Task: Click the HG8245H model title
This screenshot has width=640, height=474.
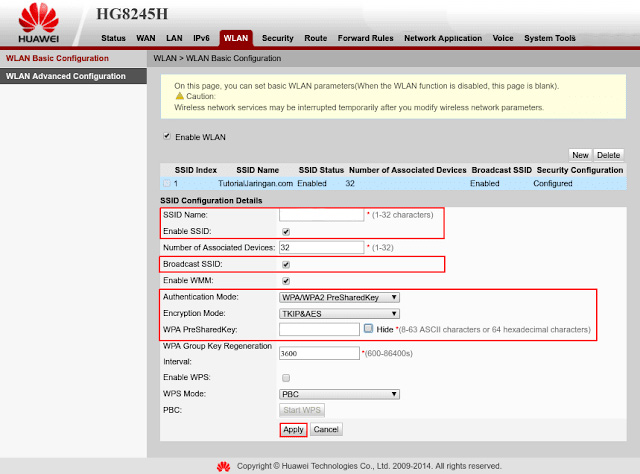Action: click(x=132, y=14)
